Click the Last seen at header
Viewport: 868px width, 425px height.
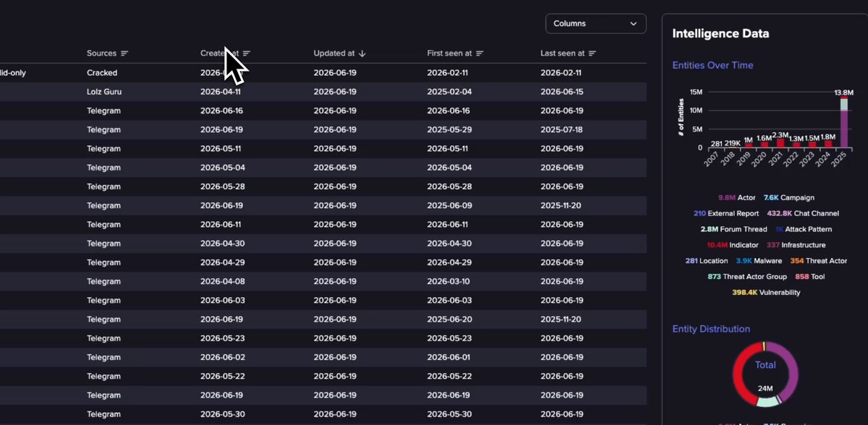tap(563, 53)
